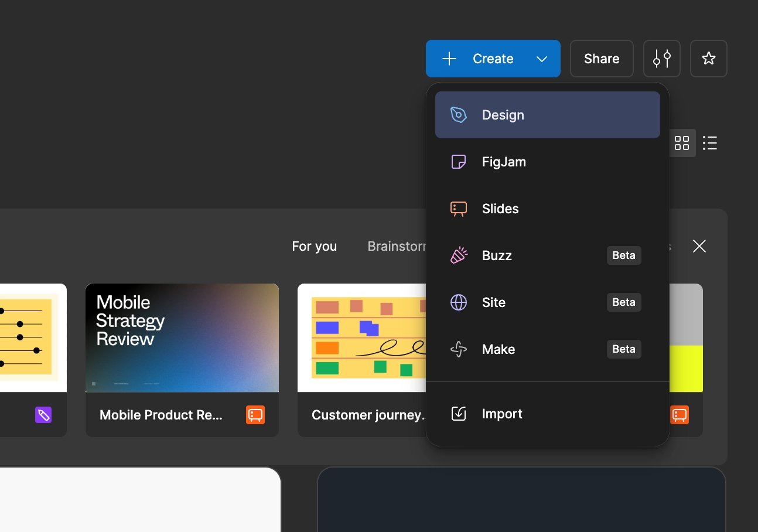This screenshot has height=532, width=758.
Task: Click the Beta badge next to Site
Action: pyautogui.click(x=624, y=302)
